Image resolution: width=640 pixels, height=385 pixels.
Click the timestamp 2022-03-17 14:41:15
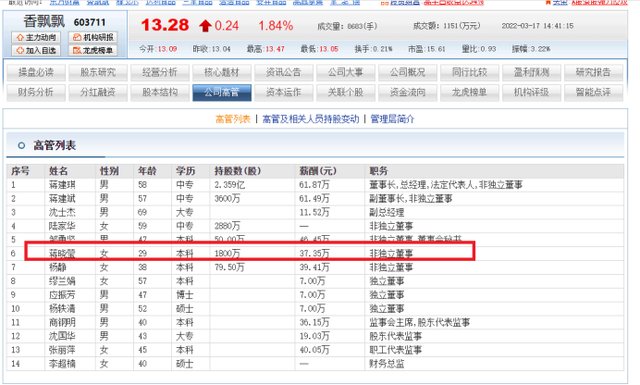point(538,26)
